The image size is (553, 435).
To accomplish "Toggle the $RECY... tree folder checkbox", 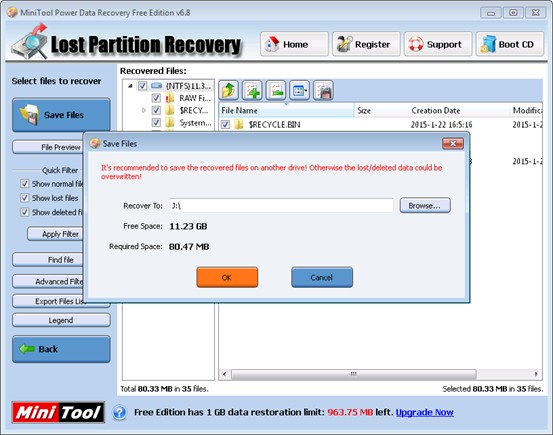I will (156, 110).
